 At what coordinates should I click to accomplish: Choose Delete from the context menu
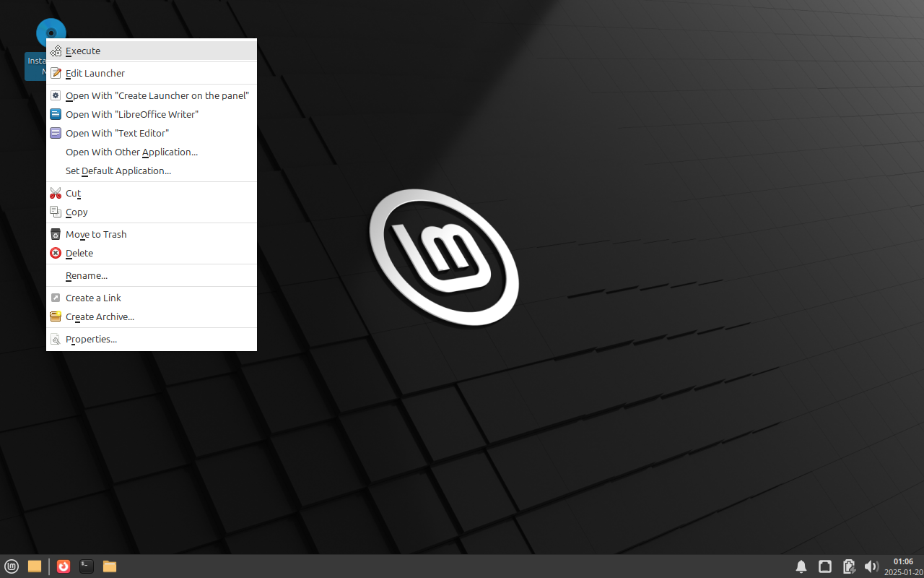pos(152,253)
